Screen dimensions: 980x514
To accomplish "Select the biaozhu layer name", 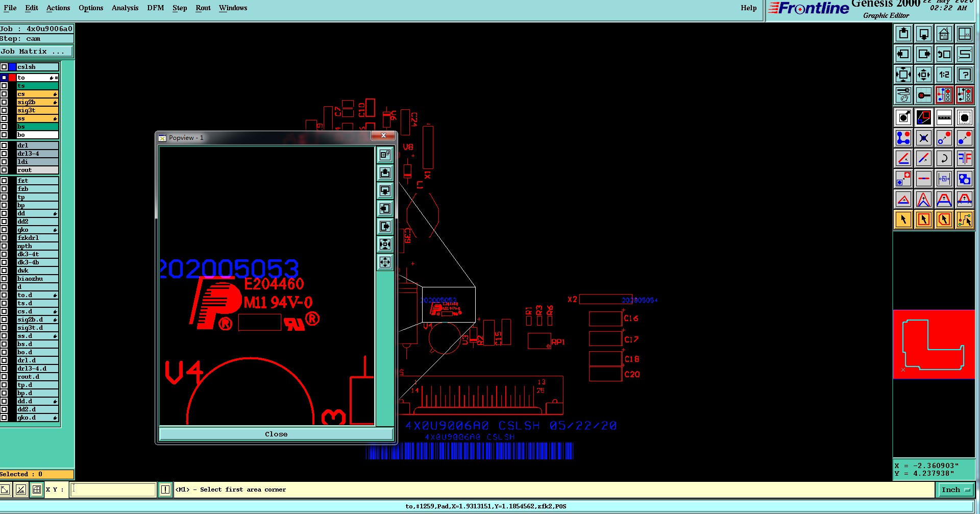I will click(x=38, y=279).
